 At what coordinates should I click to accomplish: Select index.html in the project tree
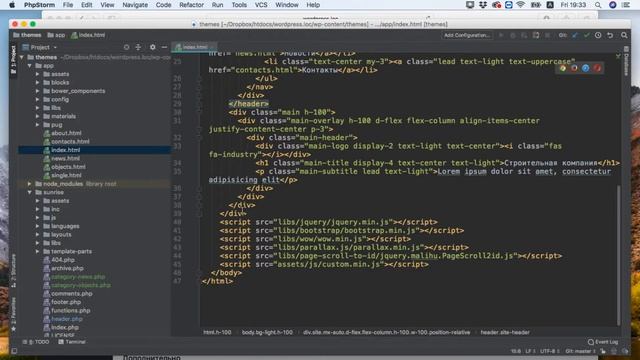(65, 150)
